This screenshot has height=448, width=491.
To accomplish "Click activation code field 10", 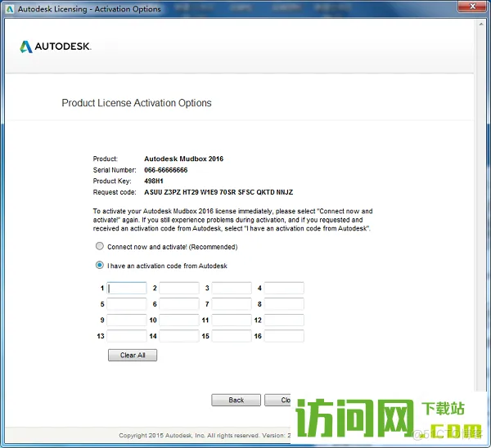I will point(179,320).
